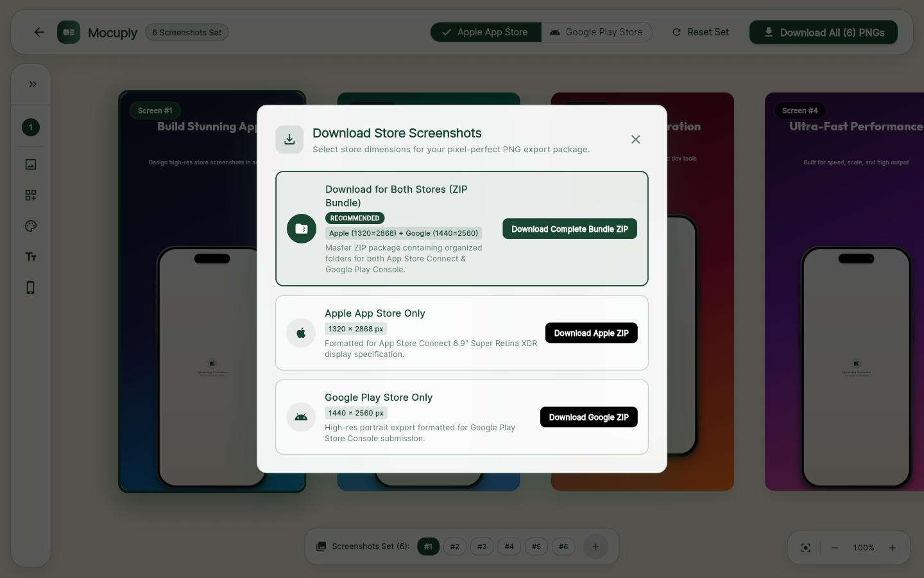Open the image panel icon in sidebar
The width and height of the screenshot is (924, 578).
tap(31, 164)
